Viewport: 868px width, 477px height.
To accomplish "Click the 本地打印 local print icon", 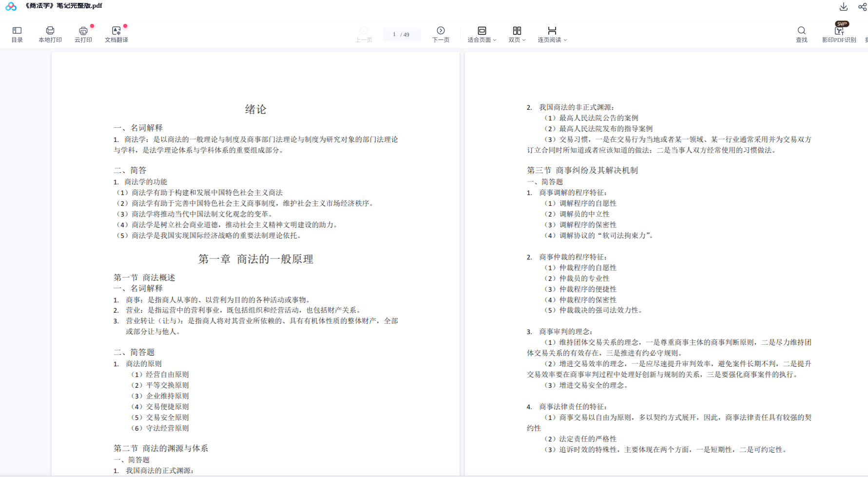I will coord(50,34).
